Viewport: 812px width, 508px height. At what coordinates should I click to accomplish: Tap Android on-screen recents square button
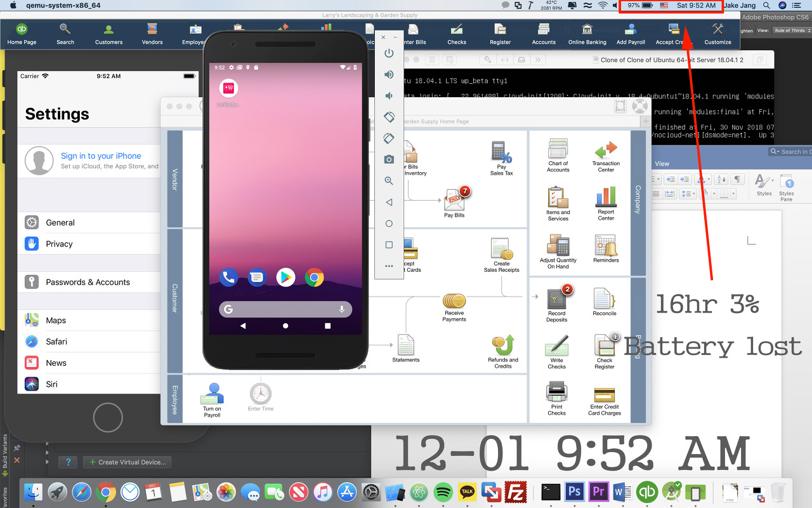327,326
